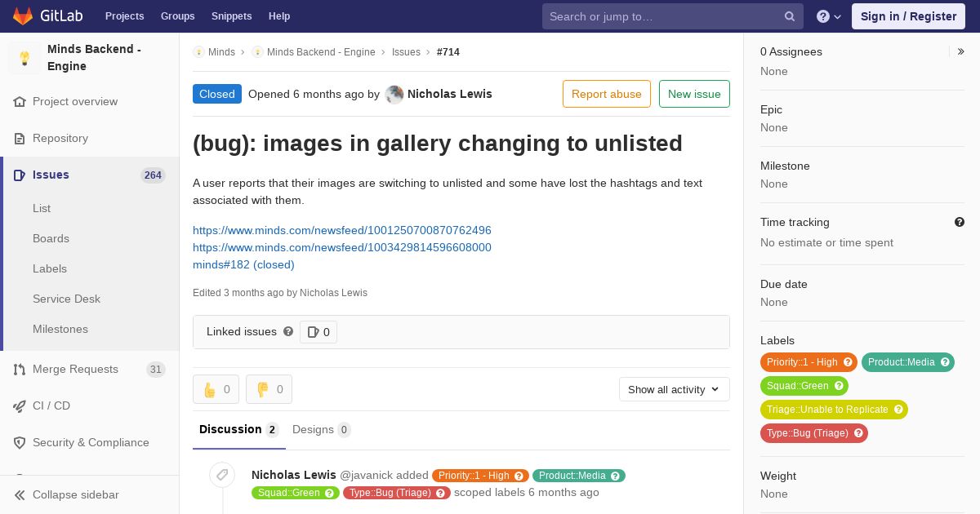Click the thumbs up reaction button

216,389
